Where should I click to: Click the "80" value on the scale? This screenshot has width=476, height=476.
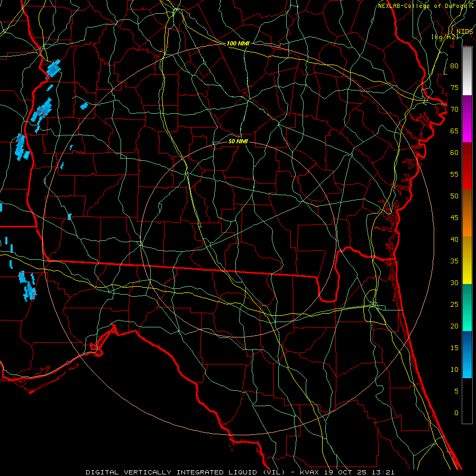[454, 66]
